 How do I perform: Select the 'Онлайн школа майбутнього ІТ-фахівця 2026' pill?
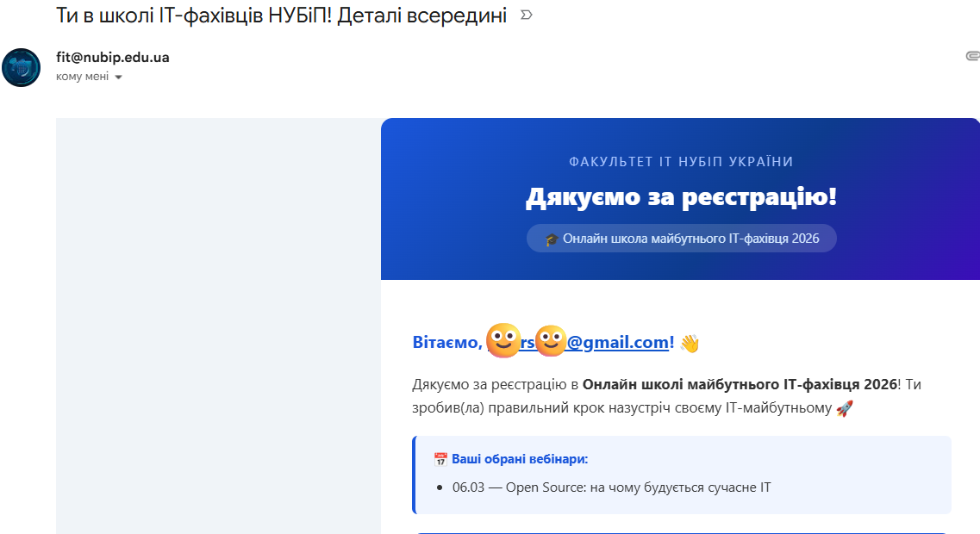pyautogui.click(x=681, y=239)
